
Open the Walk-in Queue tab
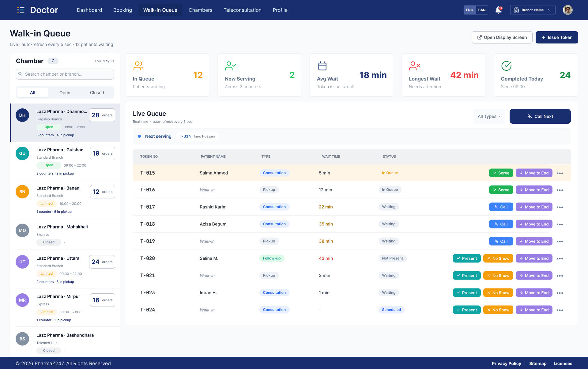160,10
